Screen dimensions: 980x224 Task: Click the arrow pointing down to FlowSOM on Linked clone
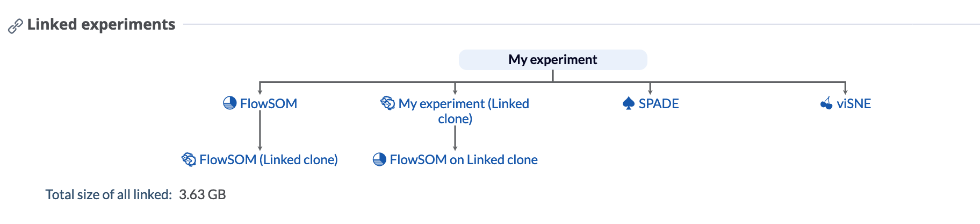point(455,138)
